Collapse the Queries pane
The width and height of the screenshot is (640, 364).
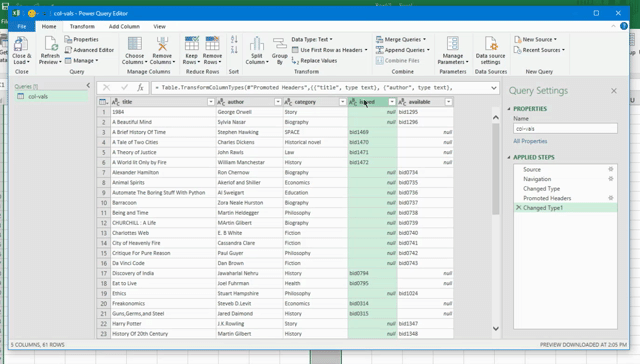coord(88,85)
